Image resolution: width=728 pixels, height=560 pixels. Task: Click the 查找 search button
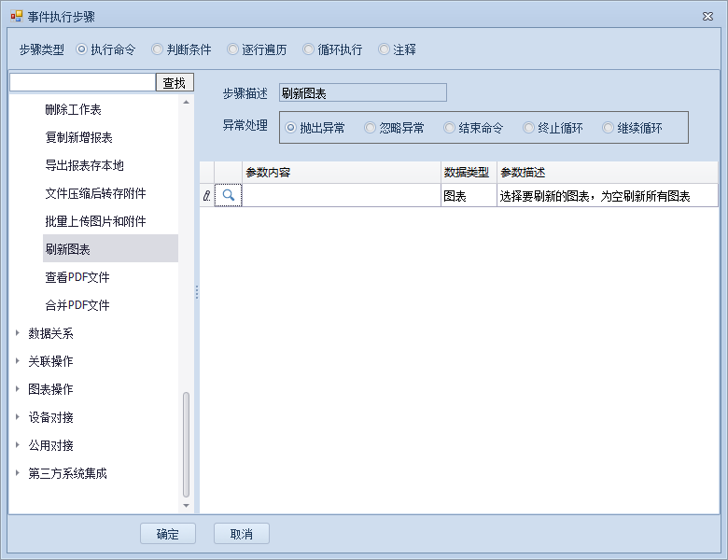coord(175,83)
